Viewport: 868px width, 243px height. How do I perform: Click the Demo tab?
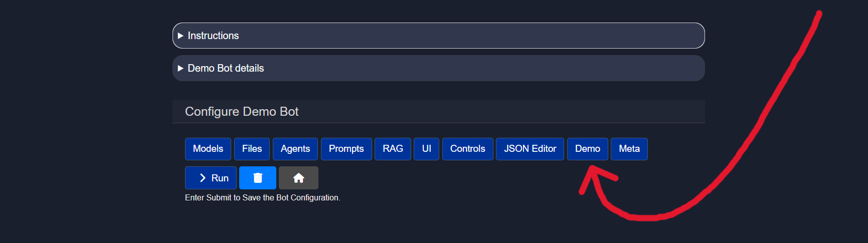(x=587, y=149)
